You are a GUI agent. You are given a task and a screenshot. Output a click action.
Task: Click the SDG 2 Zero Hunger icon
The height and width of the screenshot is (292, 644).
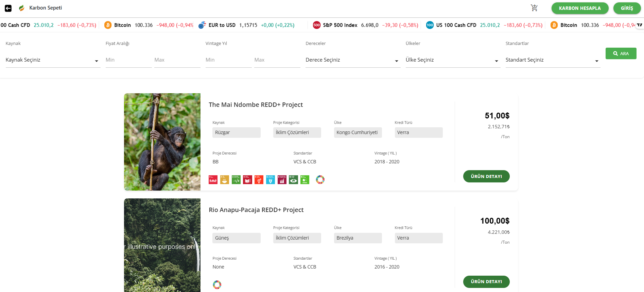click(x=225, y=180)
